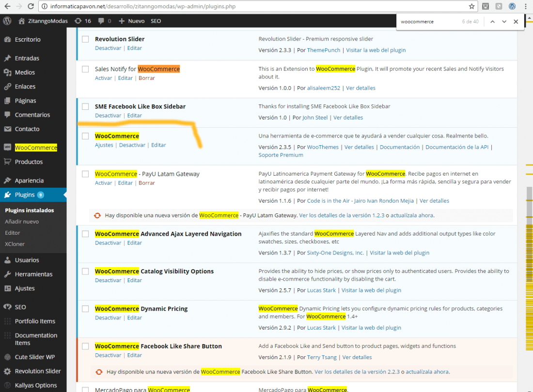Image resolution: width=533 pixels, height=392 pixels.
Task: Go to next find result arrow
Action: (x=504, y=21)
